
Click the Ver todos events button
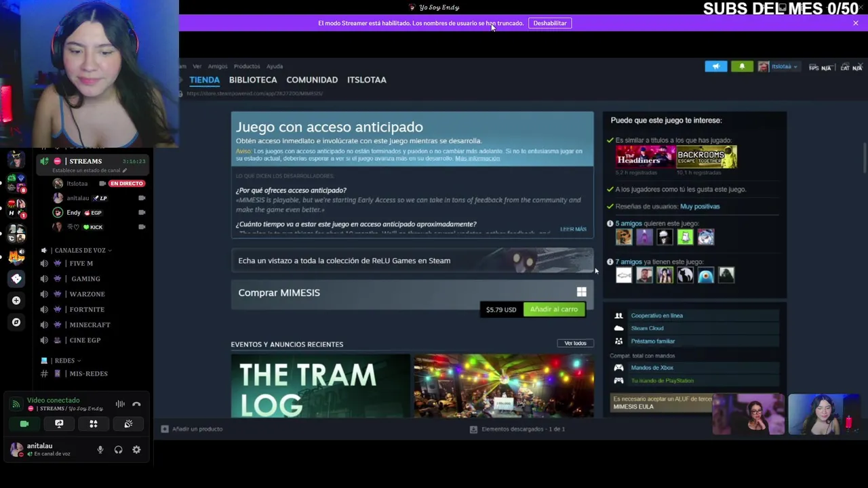click(575, 343)
